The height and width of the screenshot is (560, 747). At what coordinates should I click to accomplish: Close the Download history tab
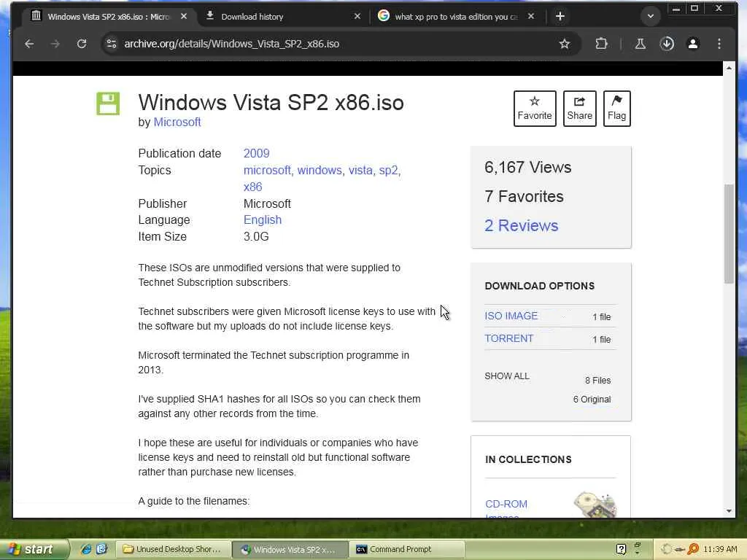[x=357, y=17]
